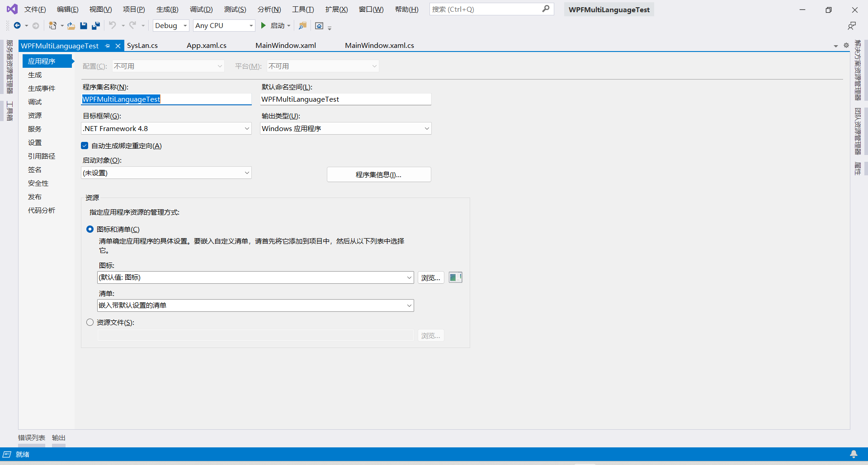Open the 文件(F) menu
This screenshot has width=868, height=465.
35,9
